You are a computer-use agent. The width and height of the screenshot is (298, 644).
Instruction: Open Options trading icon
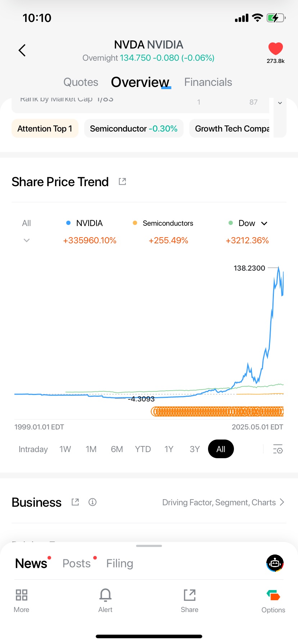(x=274, y=595)
